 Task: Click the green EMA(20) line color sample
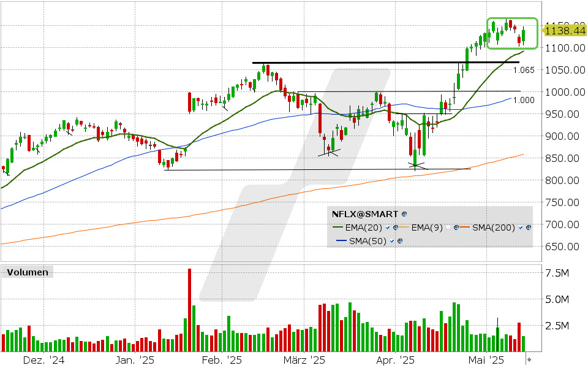(338, 228)
